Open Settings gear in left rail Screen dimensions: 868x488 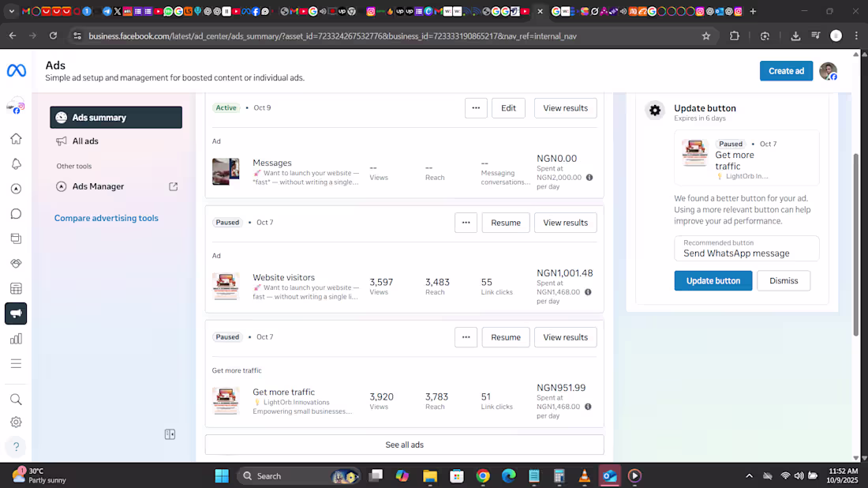click(x=16, y=422)
